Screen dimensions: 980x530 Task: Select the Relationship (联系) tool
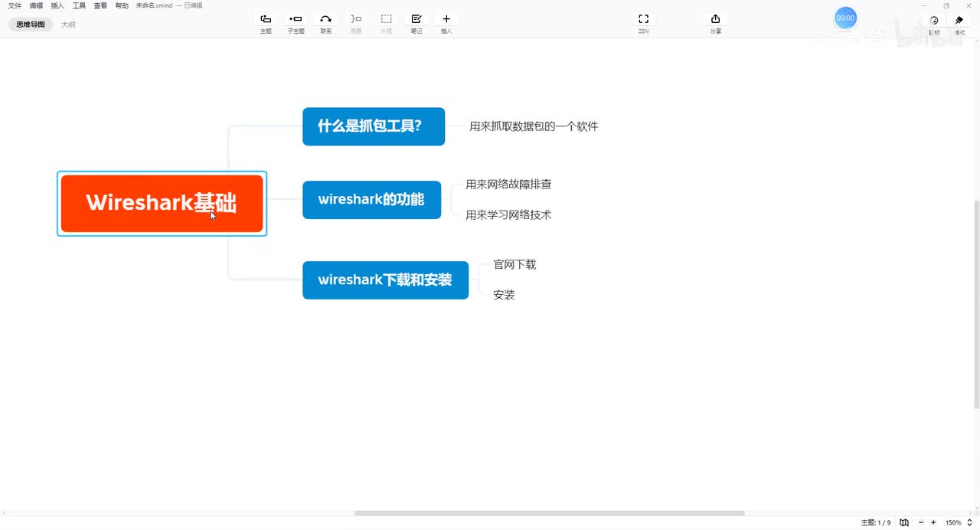coord(325,19)
